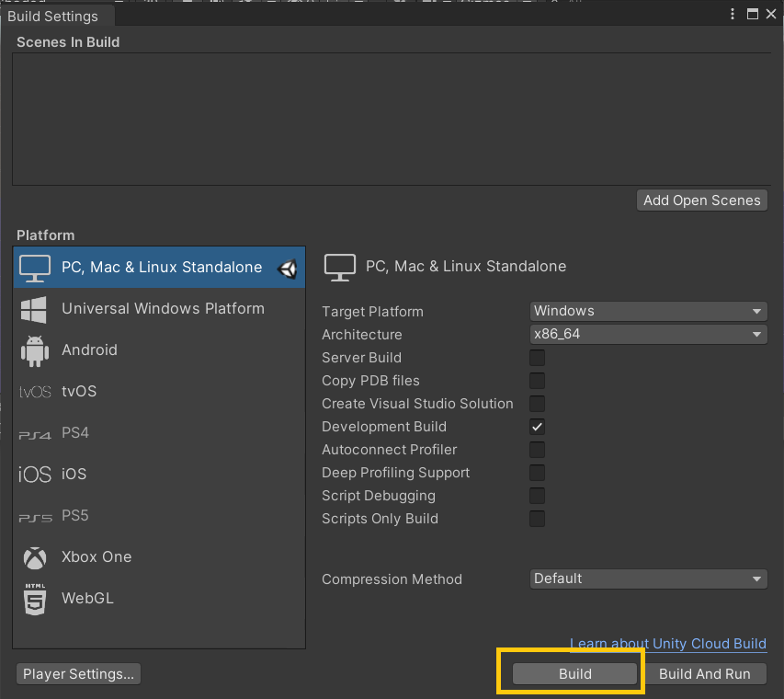
Task: Click the Target Platform label
Action: 372,312
